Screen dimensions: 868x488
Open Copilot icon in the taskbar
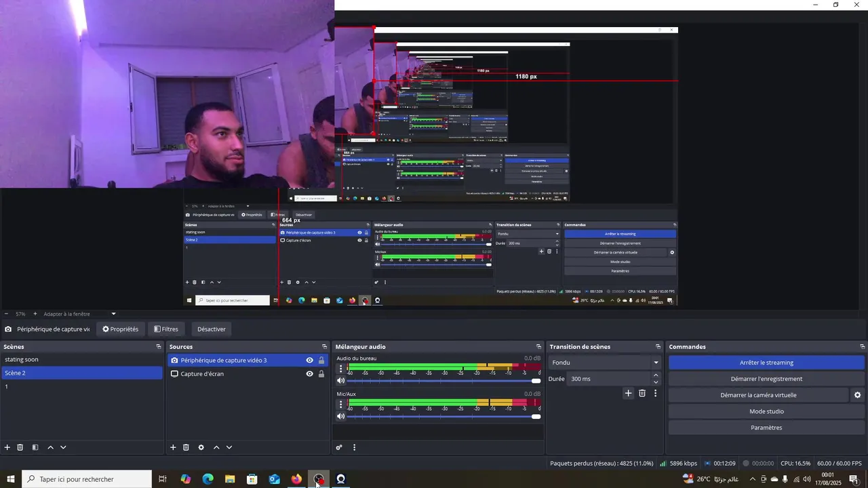pyautogui.click(x=185, y=479)
